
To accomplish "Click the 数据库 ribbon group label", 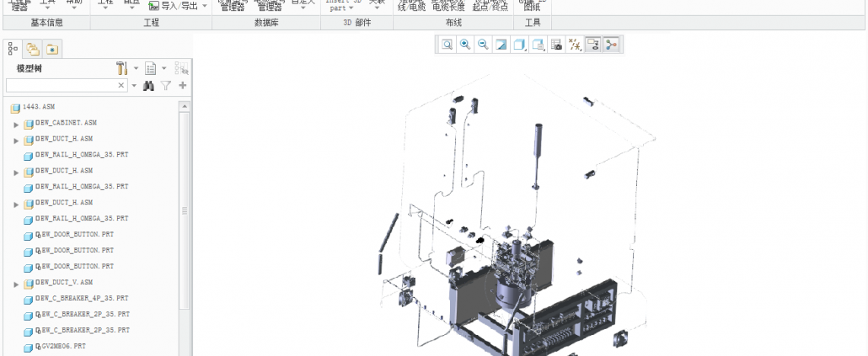I will pos(266,23).
